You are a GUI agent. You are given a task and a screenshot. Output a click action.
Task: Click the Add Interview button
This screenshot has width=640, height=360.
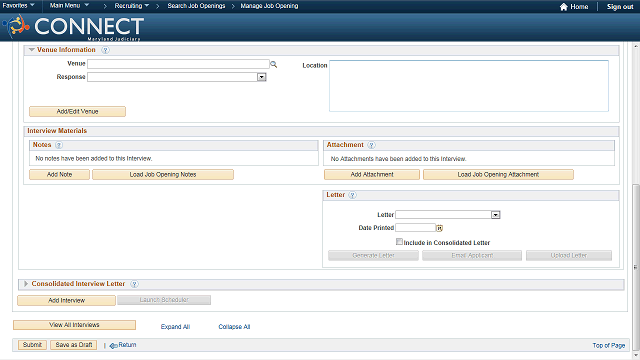[x=67, y=300]
